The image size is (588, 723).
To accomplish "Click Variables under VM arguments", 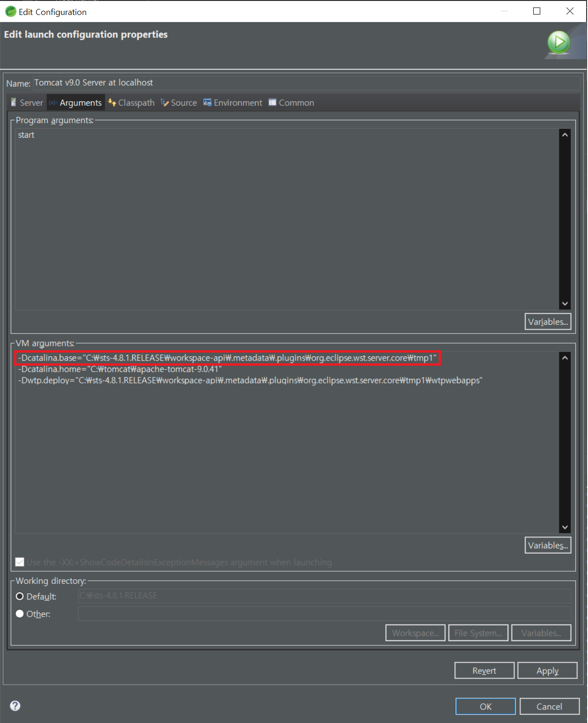I will 548,545.
